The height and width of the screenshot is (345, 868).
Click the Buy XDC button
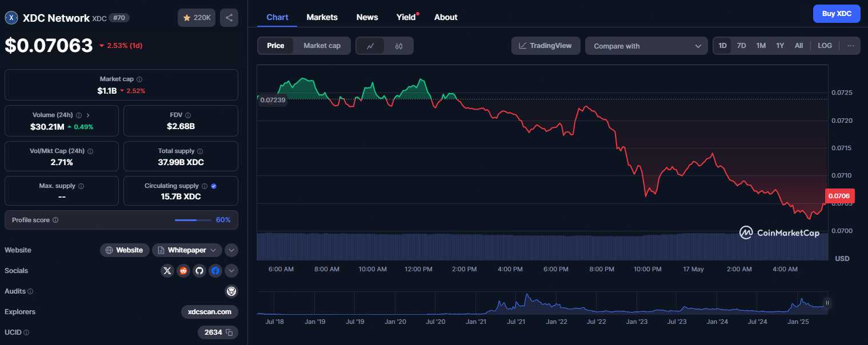tap(837, 14)
